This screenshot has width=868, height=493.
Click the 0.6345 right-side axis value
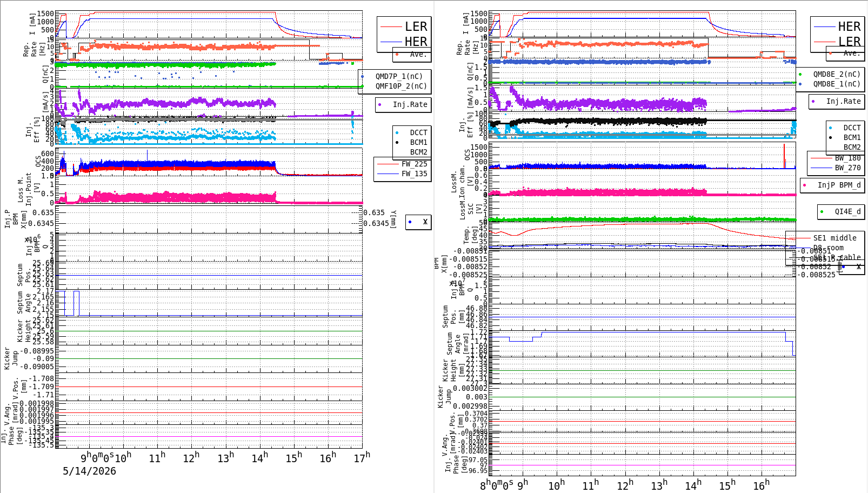376,223
